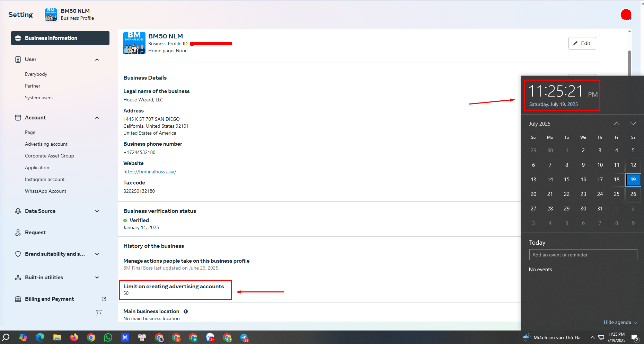
Task: Open Telegram from the taskbar
Action: click(244, 337)
